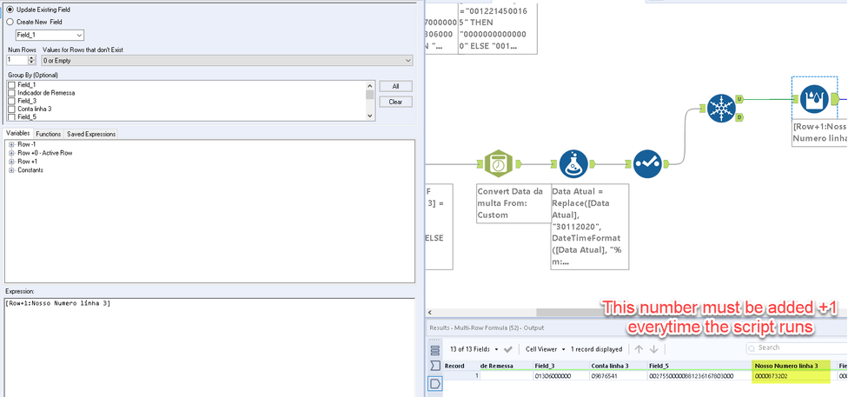Select the Unique snowflake tool

pyautogui.click(x=721, y=108)
